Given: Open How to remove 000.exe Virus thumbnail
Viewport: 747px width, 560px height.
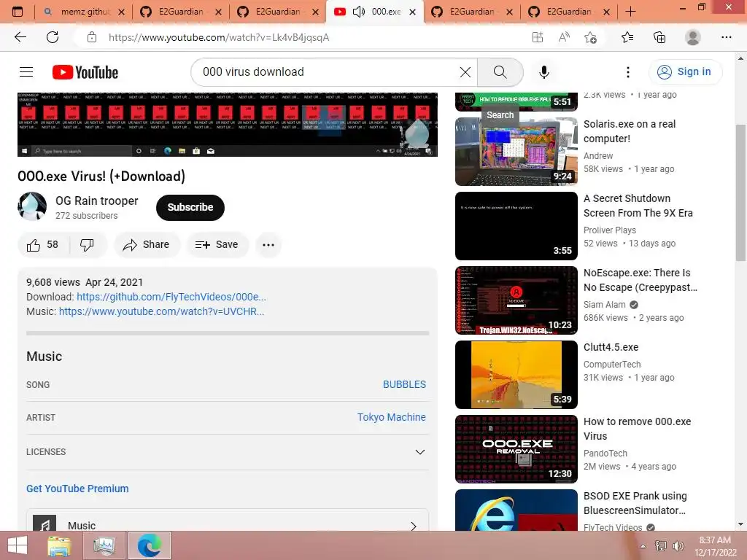Looking at the screenshot, I should [x=516, y=449].
